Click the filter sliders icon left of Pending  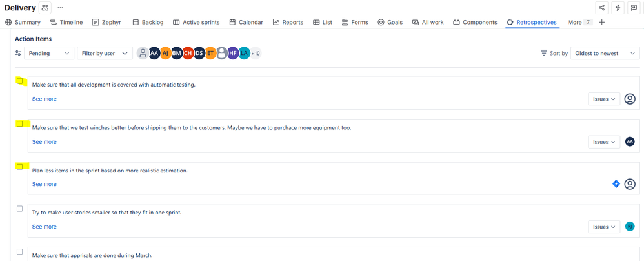pyautogui.click(x=18, y=53)
